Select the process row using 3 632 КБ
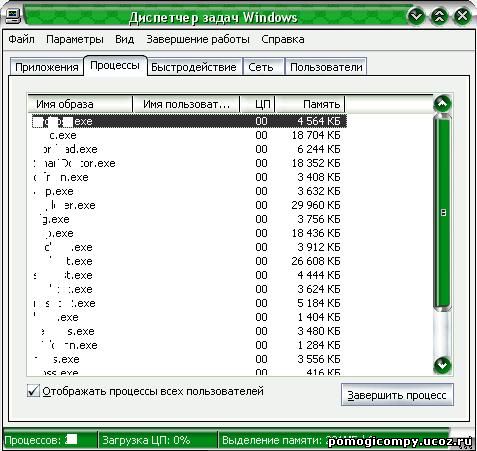Screen dimensions: 477x451 click(x=189, y=191)
